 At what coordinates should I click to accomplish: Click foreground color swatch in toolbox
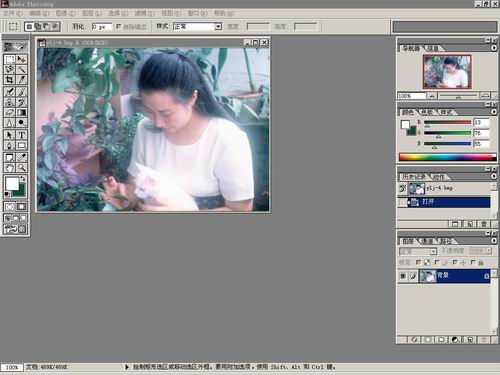point(12,184)
